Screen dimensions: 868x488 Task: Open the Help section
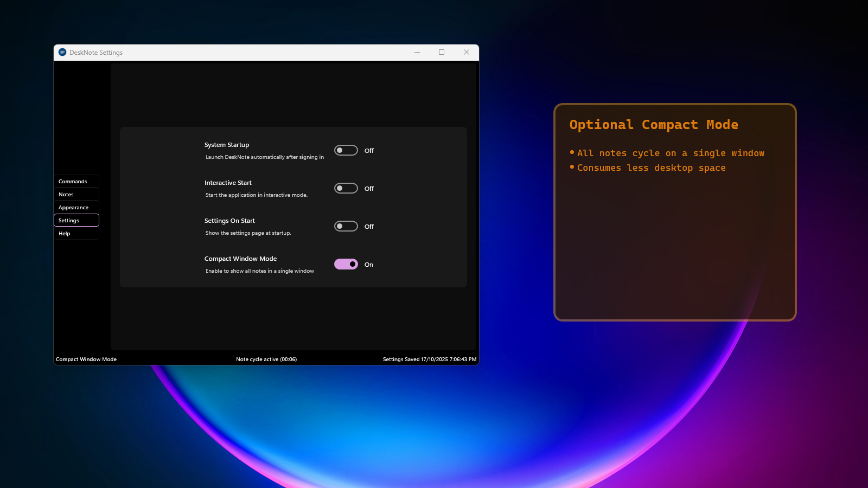[76, 233]
